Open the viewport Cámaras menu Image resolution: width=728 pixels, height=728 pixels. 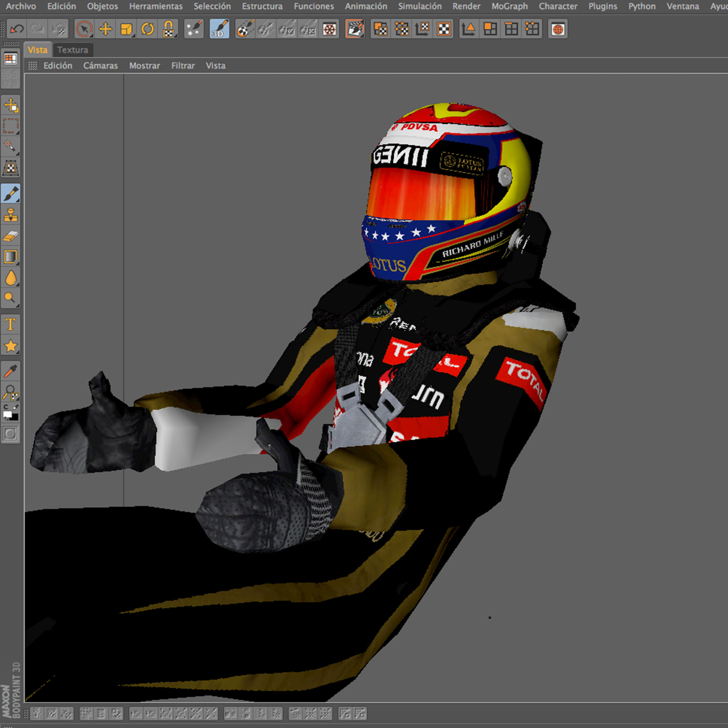(100, 66)
